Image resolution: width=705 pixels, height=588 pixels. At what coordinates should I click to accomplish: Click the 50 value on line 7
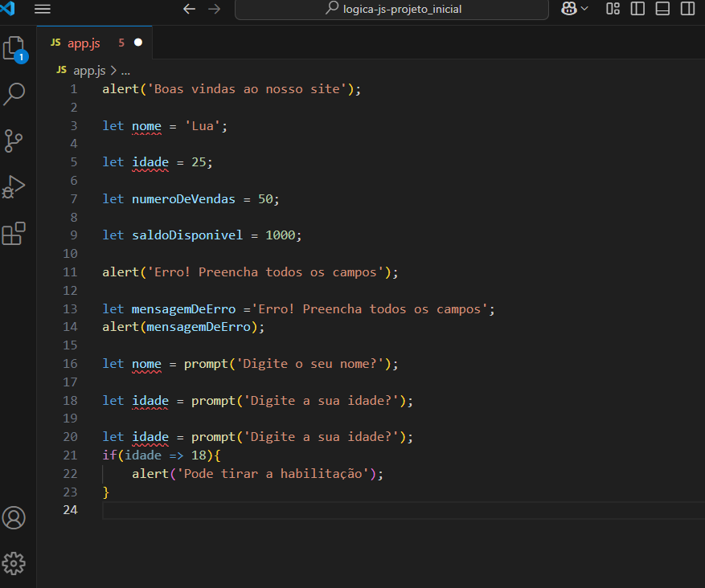[265, 199]
